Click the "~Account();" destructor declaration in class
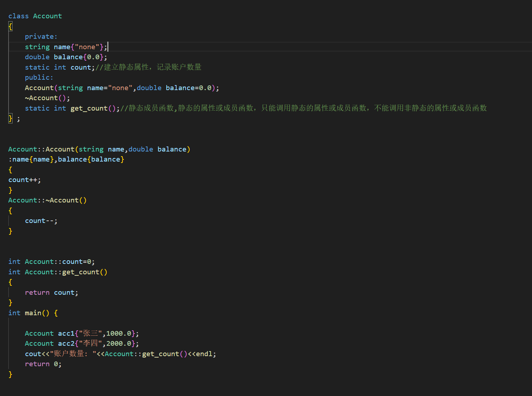 point(47,98)
